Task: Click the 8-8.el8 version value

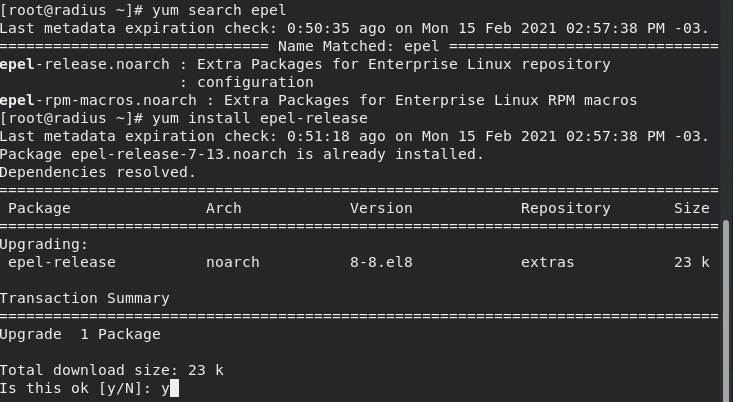Action: [381, 262]
